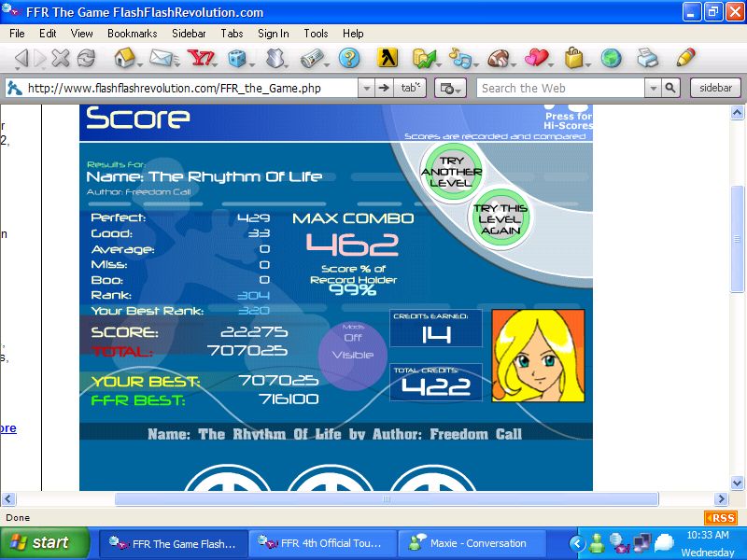Click the Home icon in the toolbar
The height and width of the screenshot is (560, 747).
pyautogui.click(x=124, y=59)
